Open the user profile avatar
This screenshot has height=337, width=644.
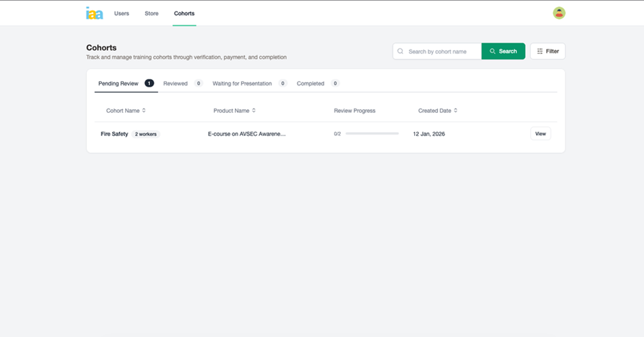click(559, 13)
